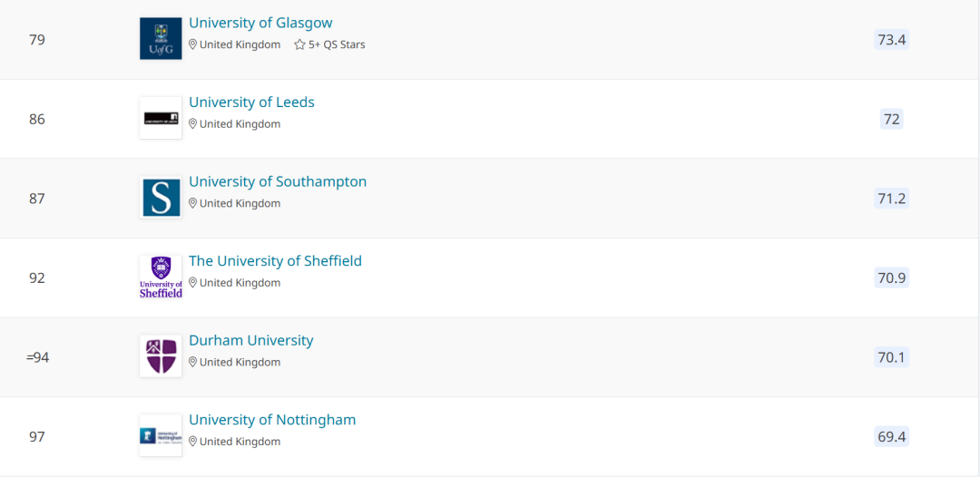Select the University of Southampton logo
980x477 pixels.
tap(161, 198)
